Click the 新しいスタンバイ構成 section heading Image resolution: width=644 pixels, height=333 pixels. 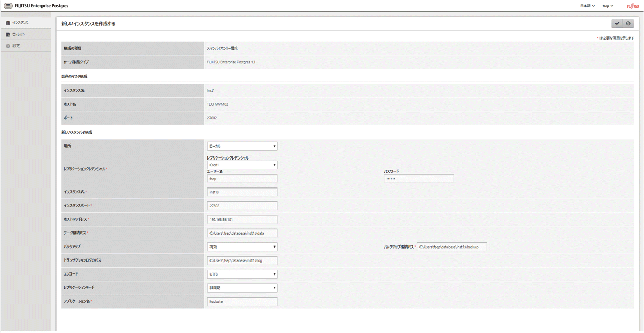(x=77, y=133)
